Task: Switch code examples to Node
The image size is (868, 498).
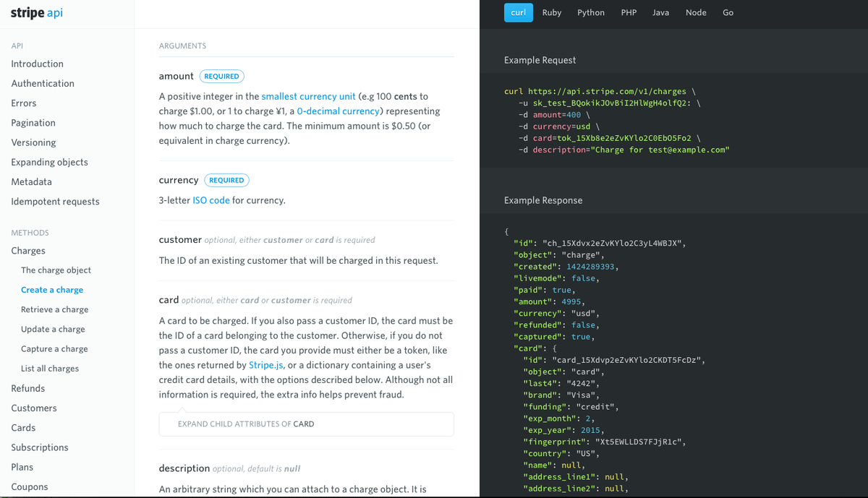Action: [696, 12]
